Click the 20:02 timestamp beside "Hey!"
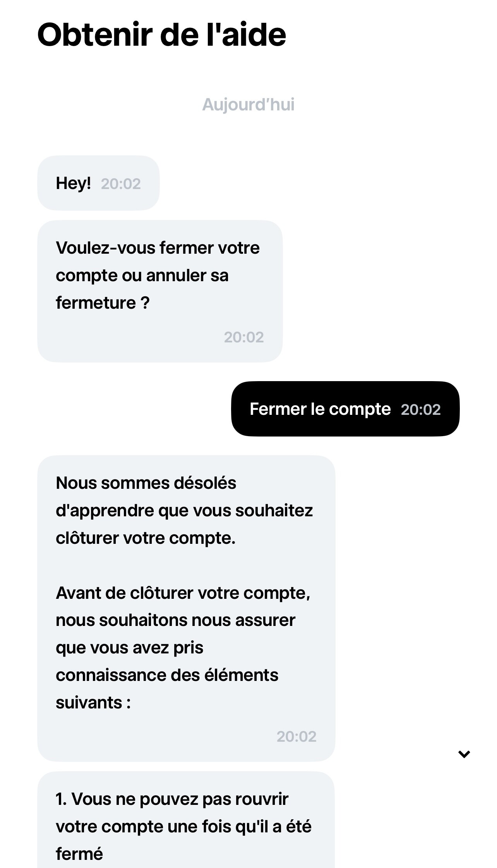Viewport: 497px width, 868px height. tap(121, 184)
